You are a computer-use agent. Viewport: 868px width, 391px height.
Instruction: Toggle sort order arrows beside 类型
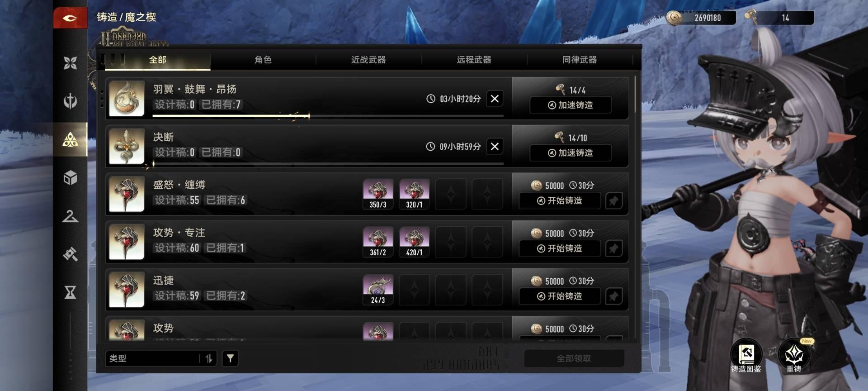pyautogui.click(x=209, y=358)
